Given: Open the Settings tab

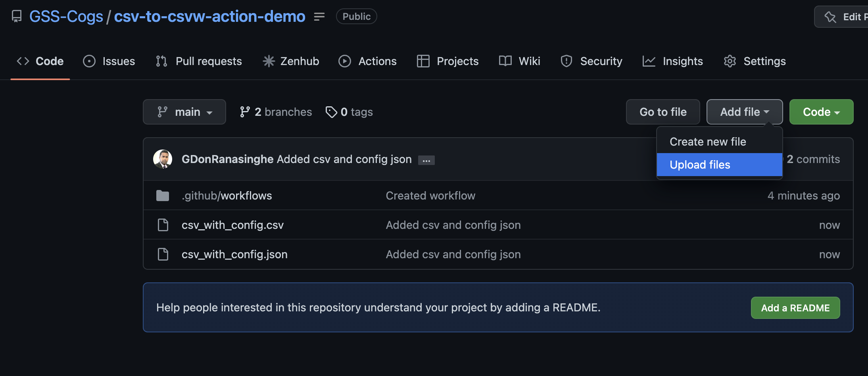Looking at the screenshot, I should click(x=755, y=61).
